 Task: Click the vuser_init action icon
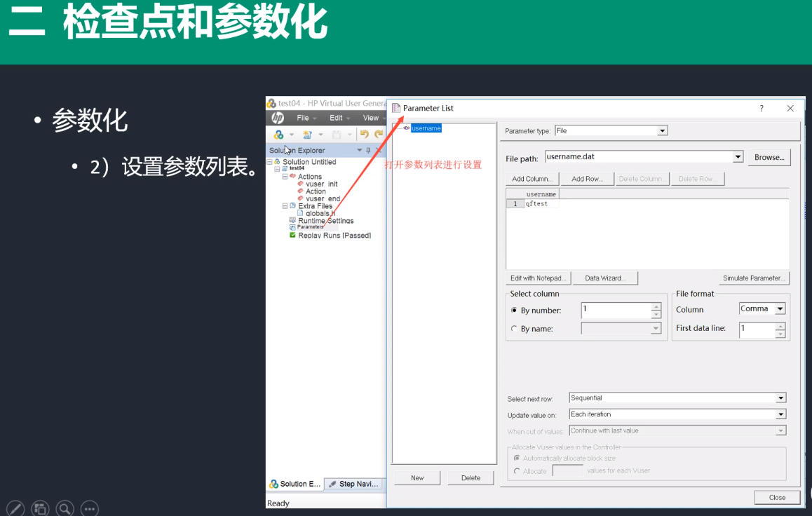click(x=300, y=184)
